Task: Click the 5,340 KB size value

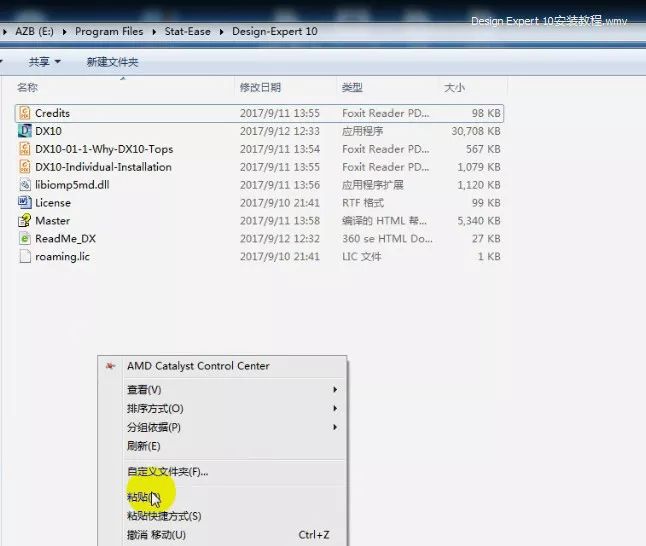Action: tap(479, 221)
